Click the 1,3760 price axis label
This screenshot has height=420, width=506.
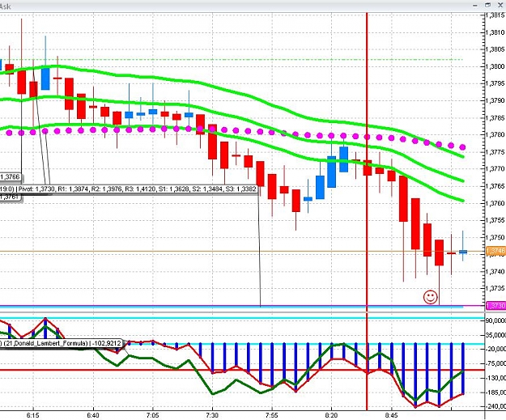496,203
